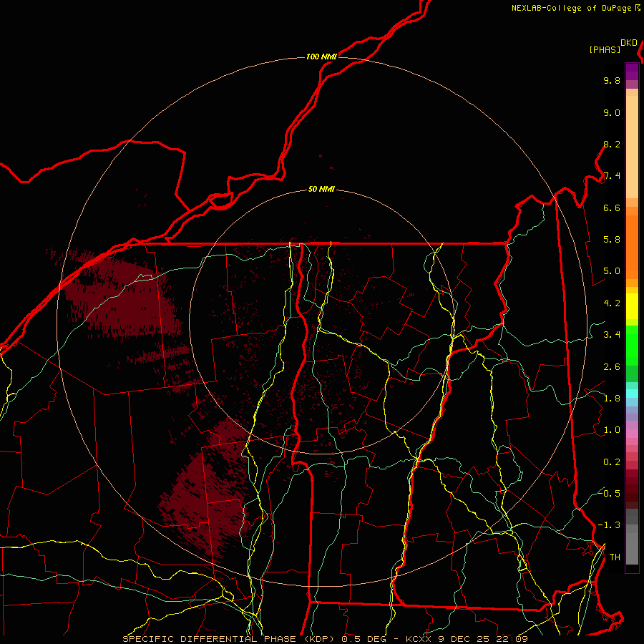
Task: Pick the yellow segment beside 4.2
Action: point(632,306)
